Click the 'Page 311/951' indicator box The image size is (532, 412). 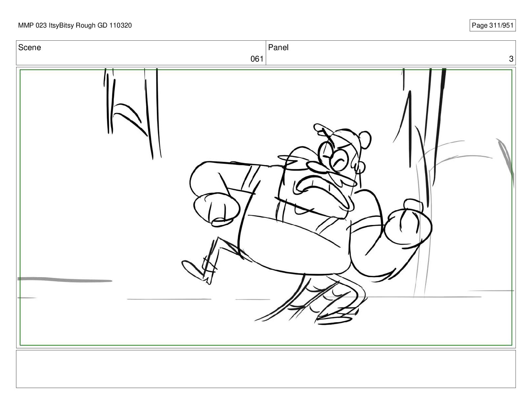[492, 26]
